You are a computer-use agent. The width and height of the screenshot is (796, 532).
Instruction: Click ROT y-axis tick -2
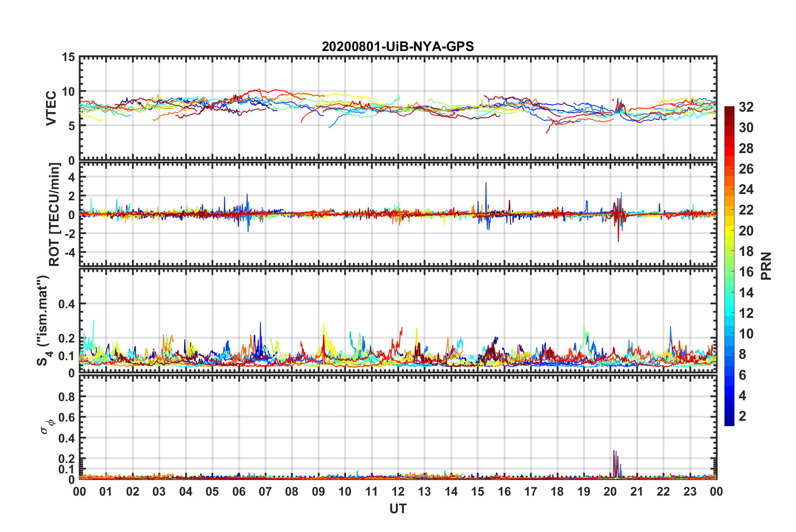click(x=69, y=234)
